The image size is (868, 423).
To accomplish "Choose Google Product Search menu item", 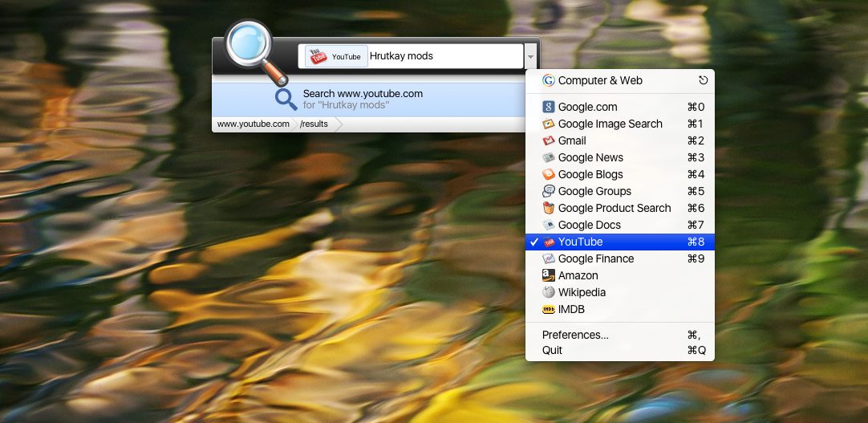I will pyautogui.click(x=614, y=208).
